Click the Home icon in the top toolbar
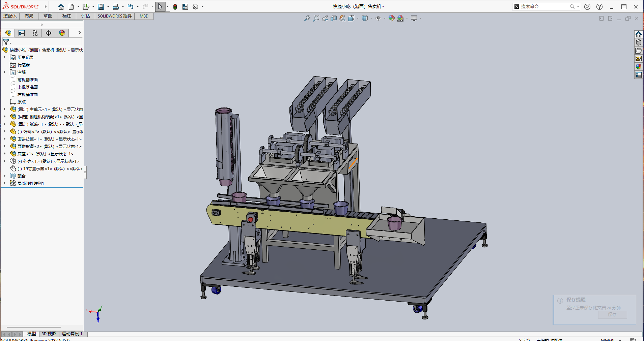Screen dimensions: 644x341 (x=61, y=7)
